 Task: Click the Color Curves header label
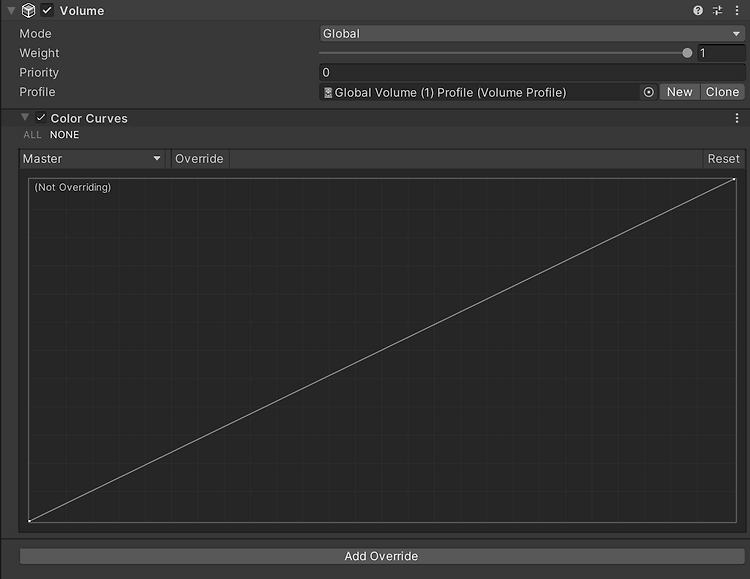point(89,118)
